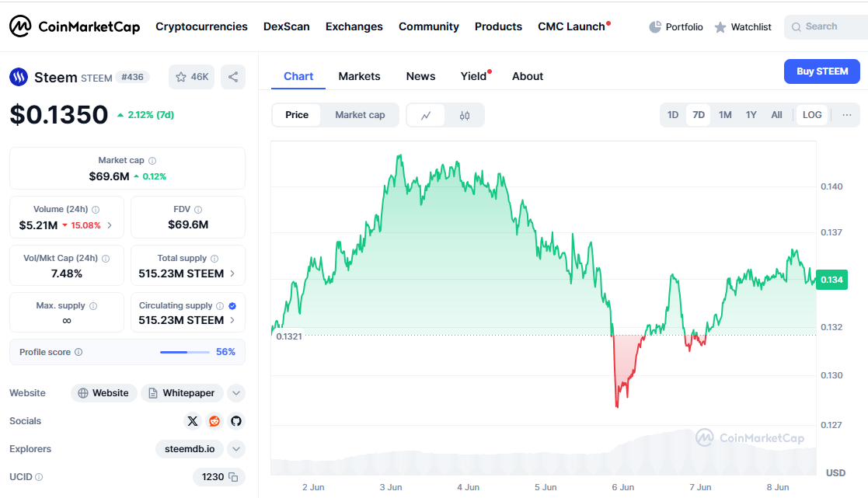The width and height of the screenshot is (868, 498).
Task: Click the $69.6M market cap value
Action: 109,176
